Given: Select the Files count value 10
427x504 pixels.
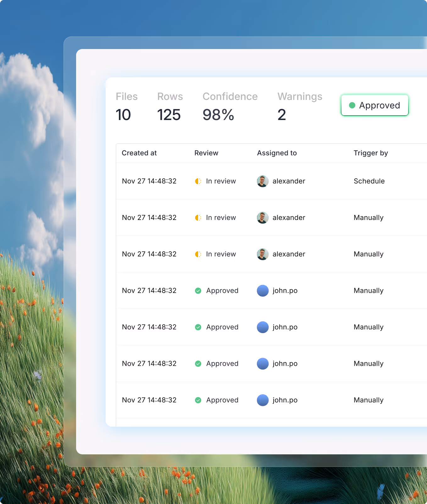Looking at the screenshot, I should coord(123,115).
